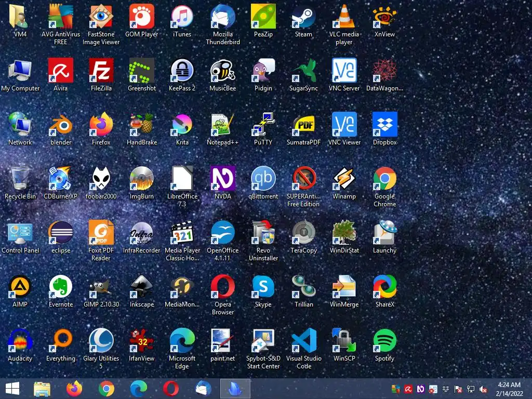Open File Explorer from the taskbar
532x399 pixels.
click(42, 389)
